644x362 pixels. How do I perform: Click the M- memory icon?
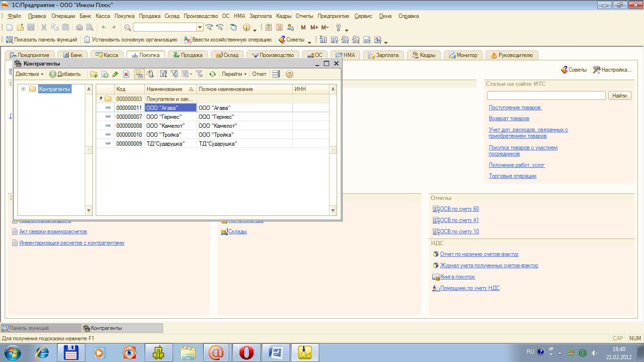pyautogui.click(x=325, y=27)
